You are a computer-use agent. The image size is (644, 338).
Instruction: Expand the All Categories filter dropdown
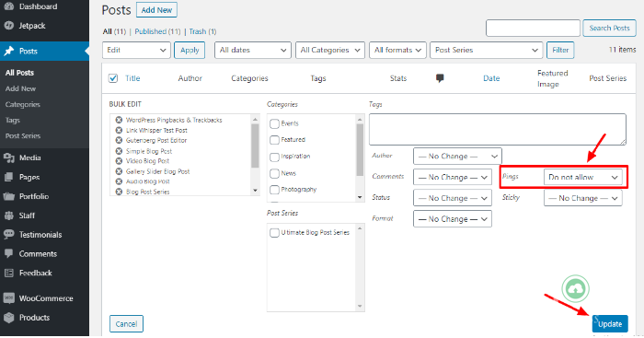coord(329,50)
